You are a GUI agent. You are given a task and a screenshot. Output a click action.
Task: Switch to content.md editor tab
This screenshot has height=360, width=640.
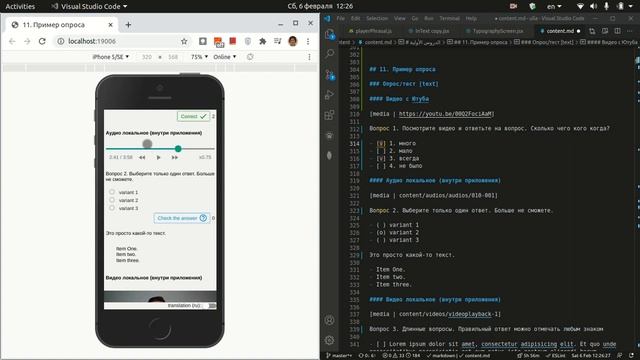(560, 31)
